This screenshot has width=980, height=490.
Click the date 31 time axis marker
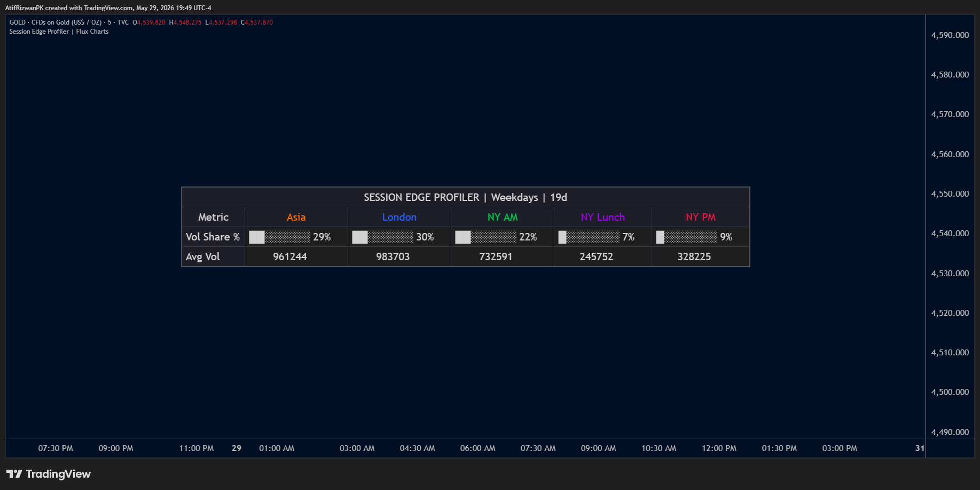click(x=920, y=448)
